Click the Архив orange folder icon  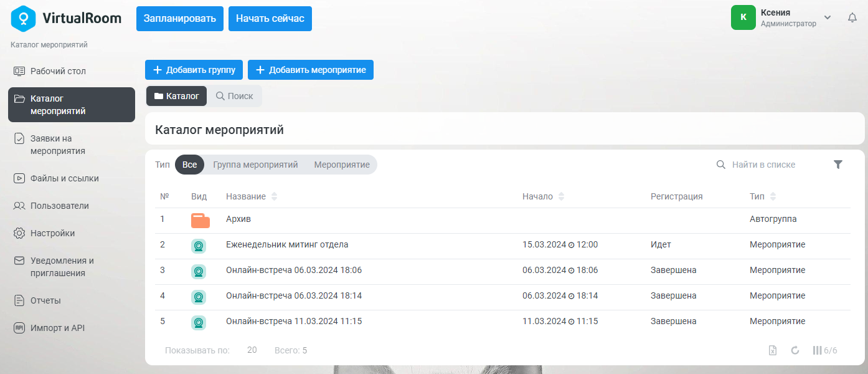pos(200,221)
